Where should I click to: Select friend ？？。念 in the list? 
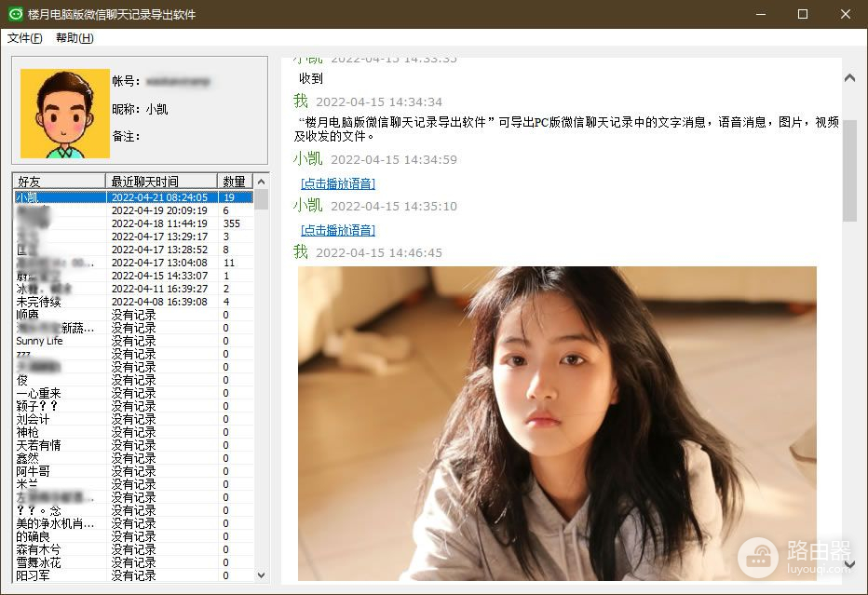[133, 510]
